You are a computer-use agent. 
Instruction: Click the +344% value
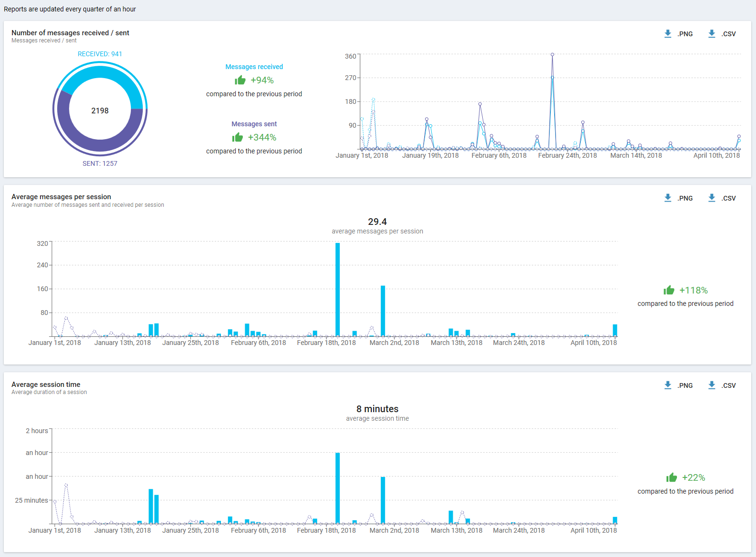262,137
